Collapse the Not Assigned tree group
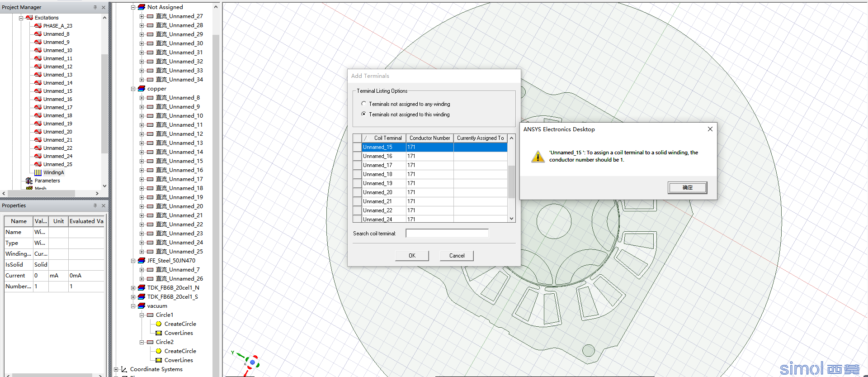Screen dimensions: 868x377 (x=133, y=7)
